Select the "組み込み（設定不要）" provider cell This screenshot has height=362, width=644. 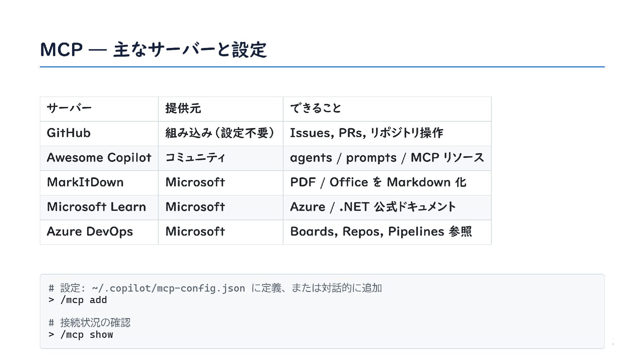coord(220,133)
